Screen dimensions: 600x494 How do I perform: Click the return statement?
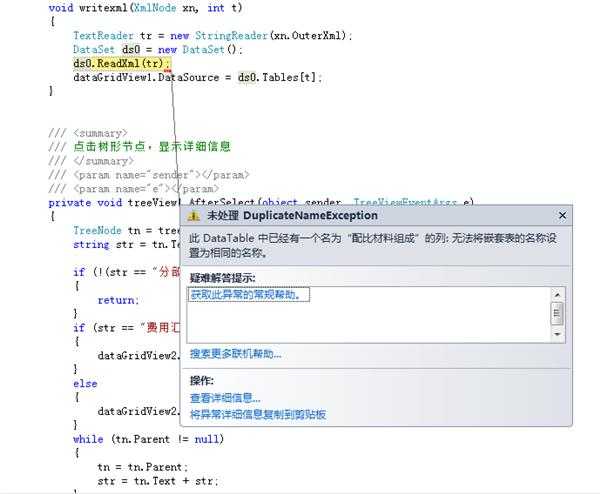[x=118, y=300]
